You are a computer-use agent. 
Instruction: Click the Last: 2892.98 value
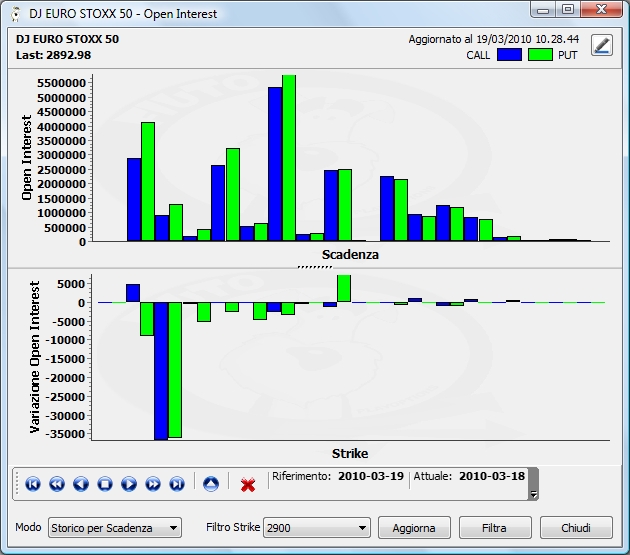click(53, 55)
